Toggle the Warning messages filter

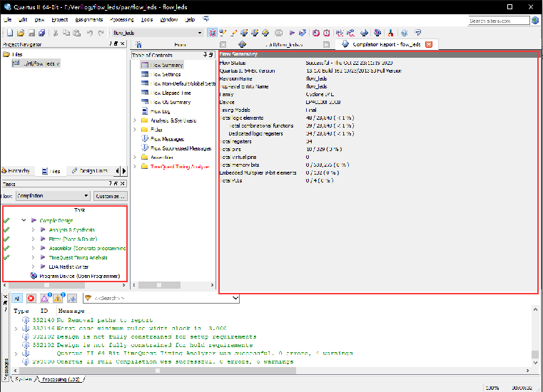tap(59, 298)
